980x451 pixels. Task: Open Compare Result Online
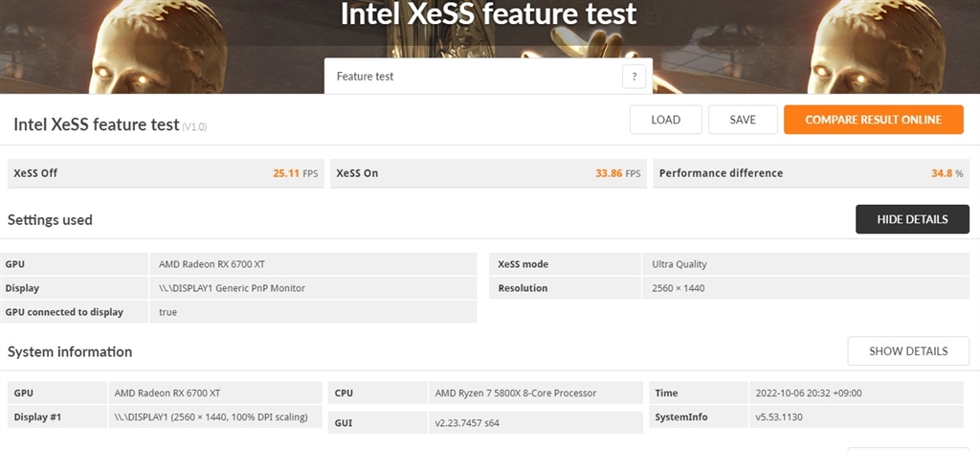(873, 120)
